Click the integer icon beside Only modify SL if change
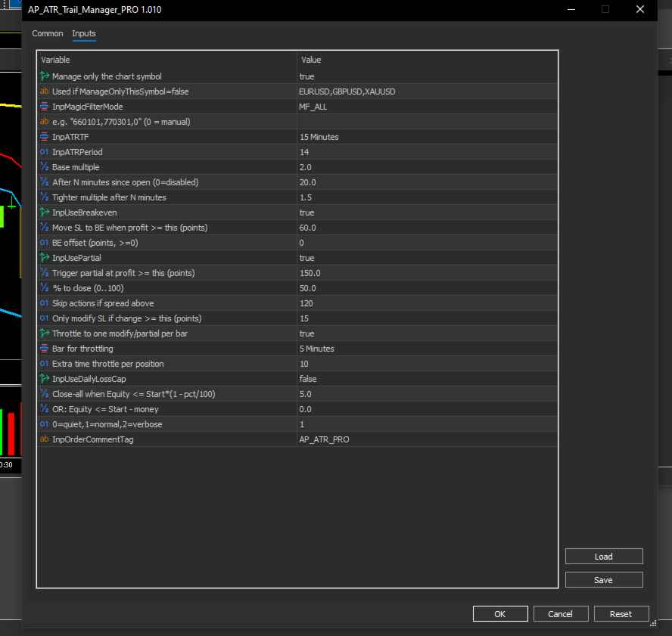The image size is (672, 636). coord(44,318)
